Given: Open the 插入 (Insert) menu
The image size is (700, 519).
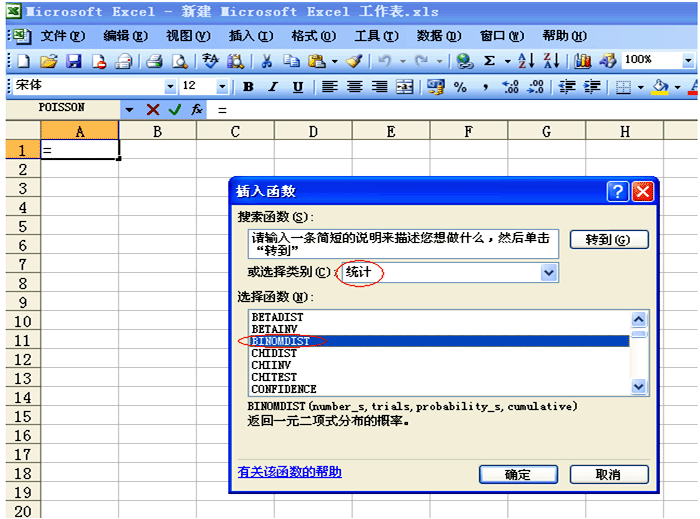Looking at the screenshot, I should (x=250, y=36).
